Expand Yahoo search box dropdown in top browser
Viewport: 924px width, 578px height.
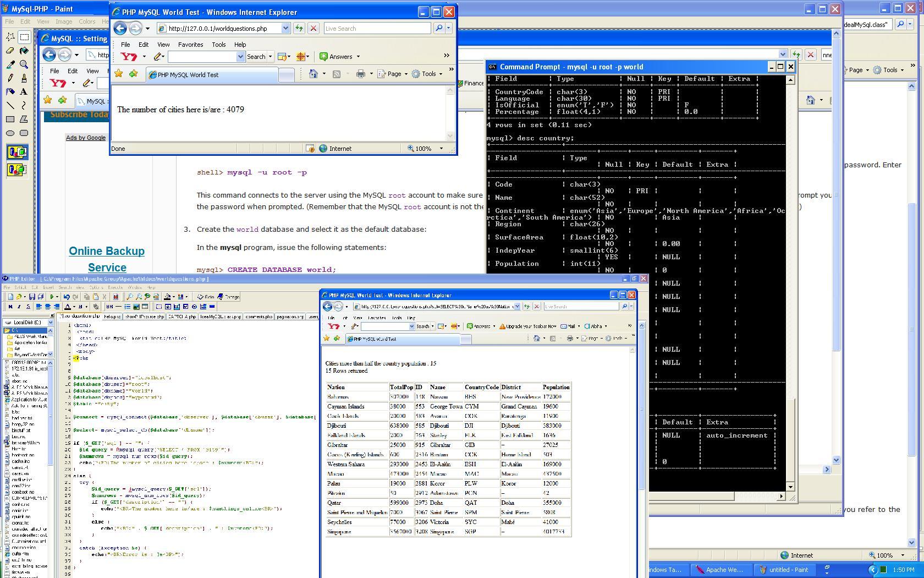240,57
